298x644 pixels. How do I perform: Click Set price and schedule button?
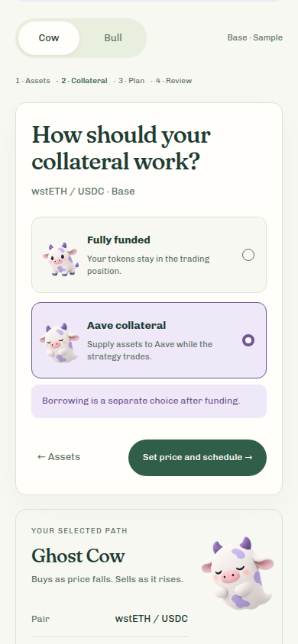[197, 458]
